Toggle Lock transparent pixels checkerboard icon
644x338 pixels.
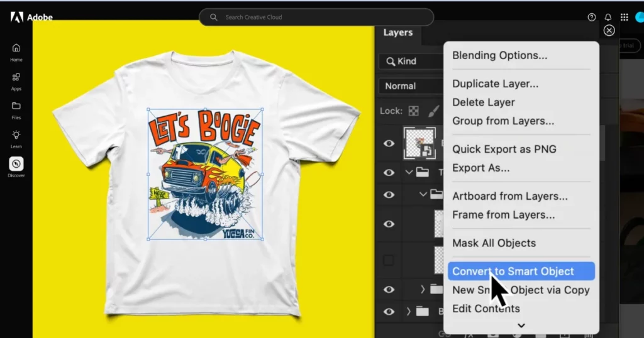point(414,111)
